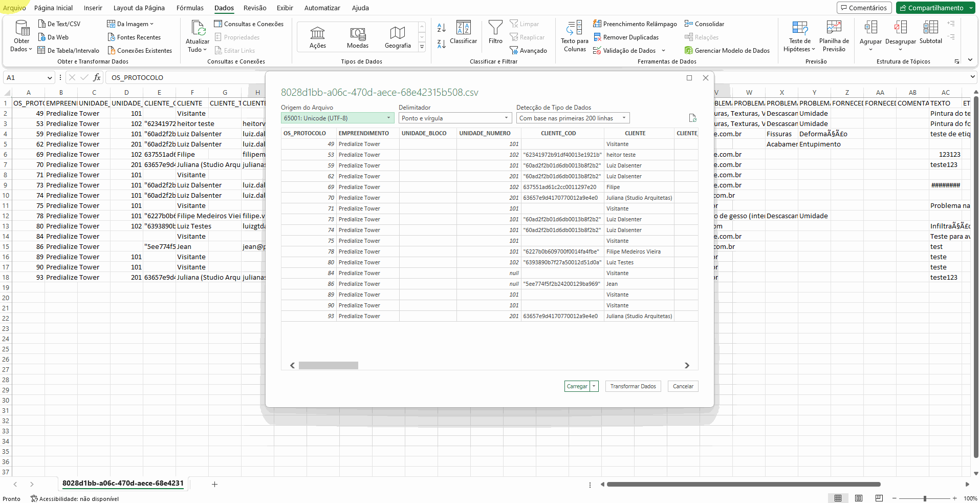Insert a Subtotal with the Subtotal icon

point(930,33)
